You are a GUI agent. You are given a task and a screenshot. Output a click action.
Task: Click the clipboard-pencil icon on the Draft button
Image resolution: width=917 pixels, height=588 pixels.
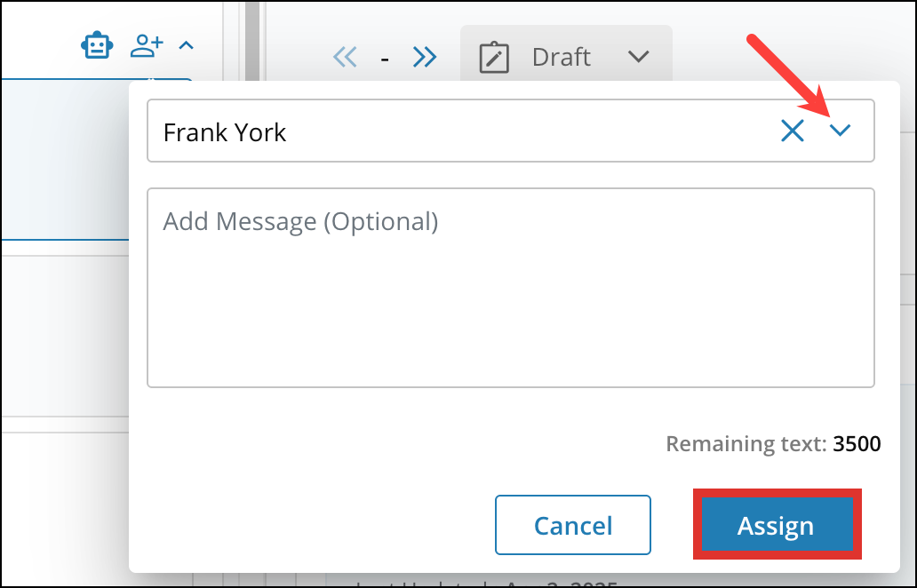(x=494, y=57)
